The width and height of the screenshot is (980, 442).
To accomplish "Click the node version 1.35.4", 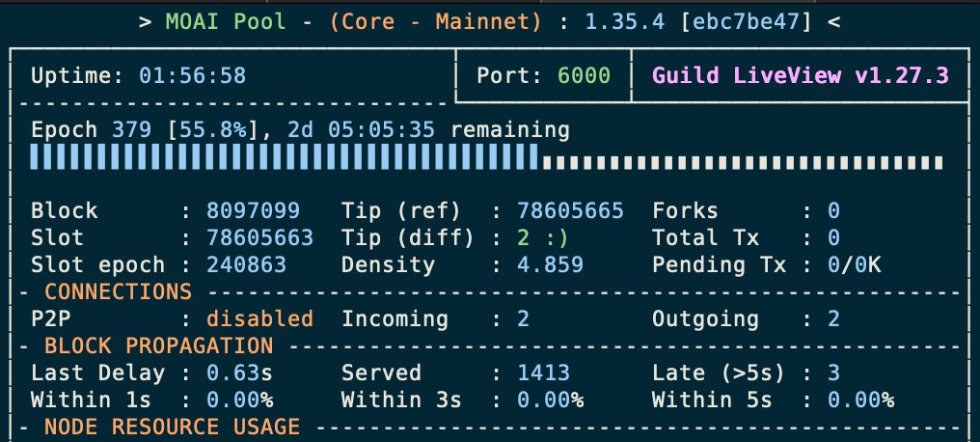I will pyautogui.click(x=625, y=22).
